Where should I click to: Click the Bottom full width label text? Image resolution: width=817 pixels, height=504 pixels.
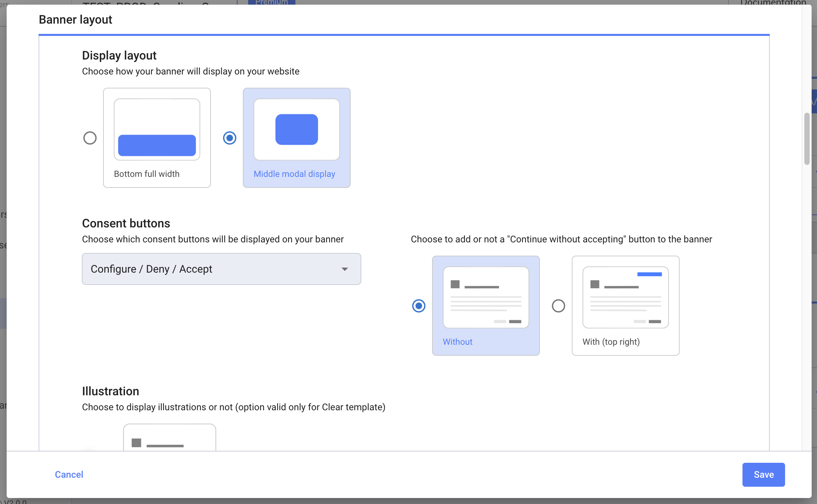tap(146, 174)
